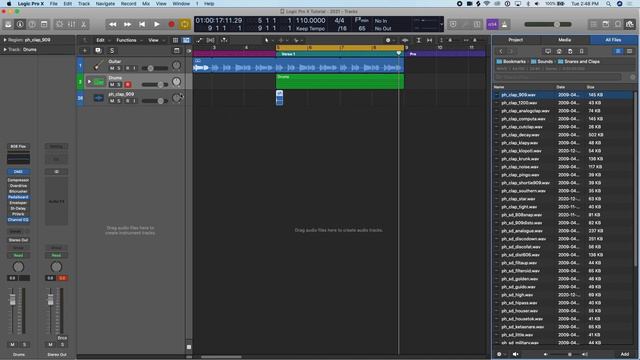The image size is (640, 360).
Task: Toggle record enable on Drums track
Action: click(128, 84)
